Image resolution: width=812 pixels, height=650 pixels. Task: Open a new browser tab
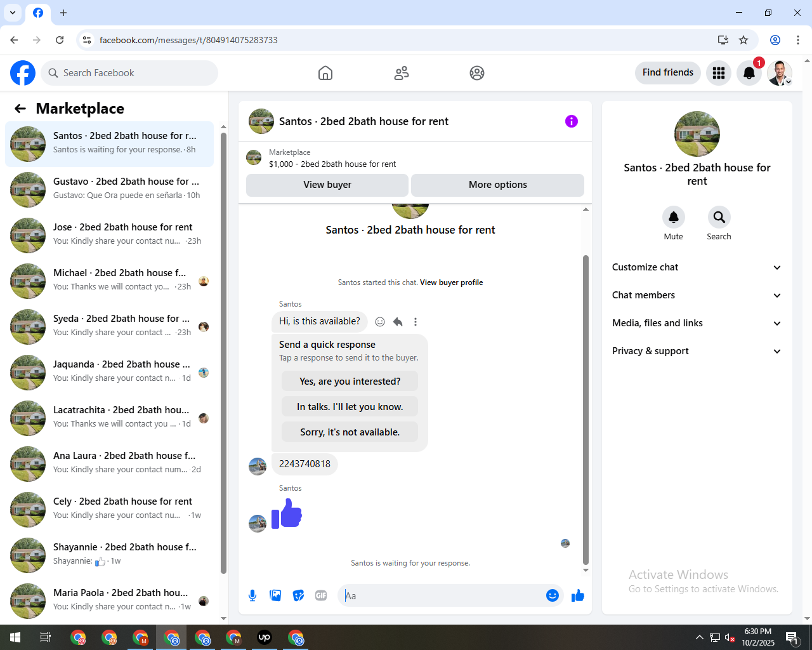(63, 13)
